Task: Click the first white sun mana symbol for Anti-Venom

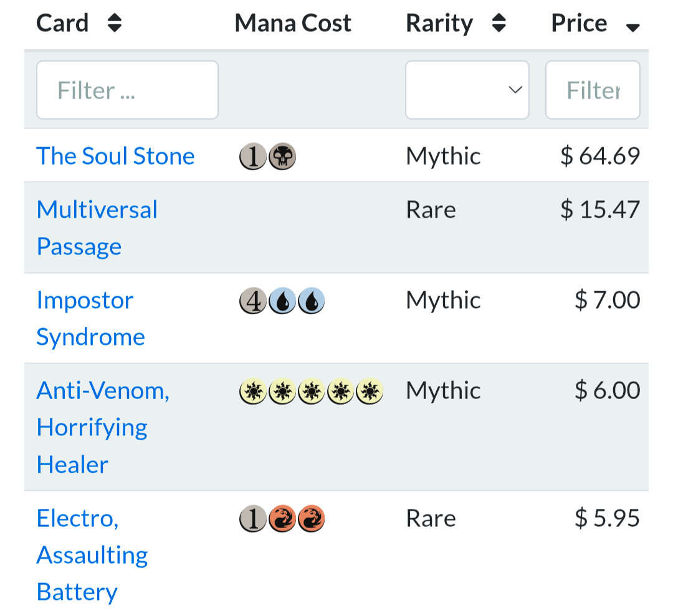Action: 253,392
